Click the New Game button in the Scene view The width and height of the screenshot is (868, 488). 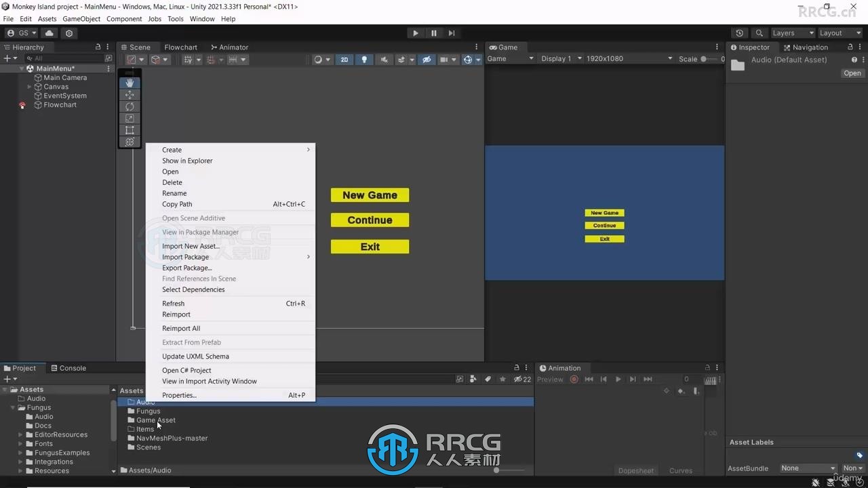click(370, 195)
